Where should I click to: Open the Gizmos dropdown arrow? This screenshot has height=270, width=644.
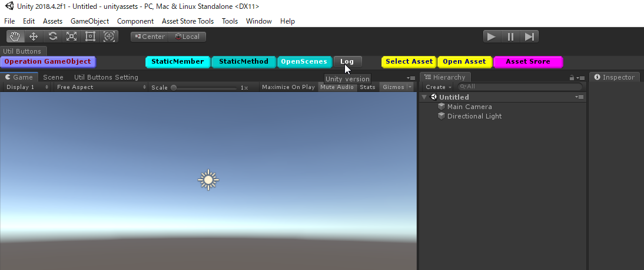pyautogui.click(x=410, y=87)
